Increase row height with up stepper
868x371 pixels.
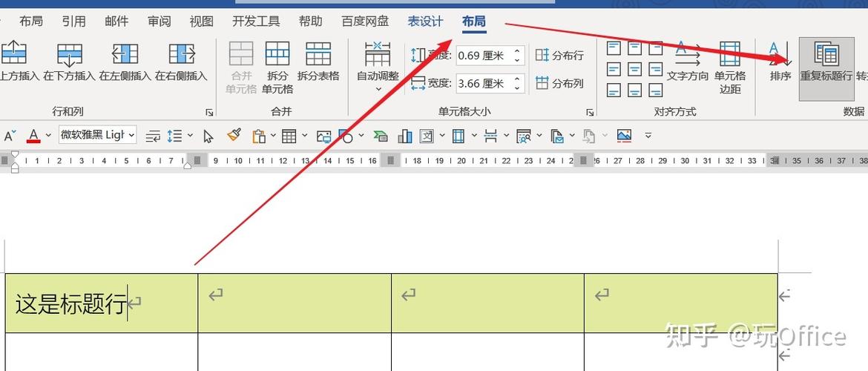517,50
